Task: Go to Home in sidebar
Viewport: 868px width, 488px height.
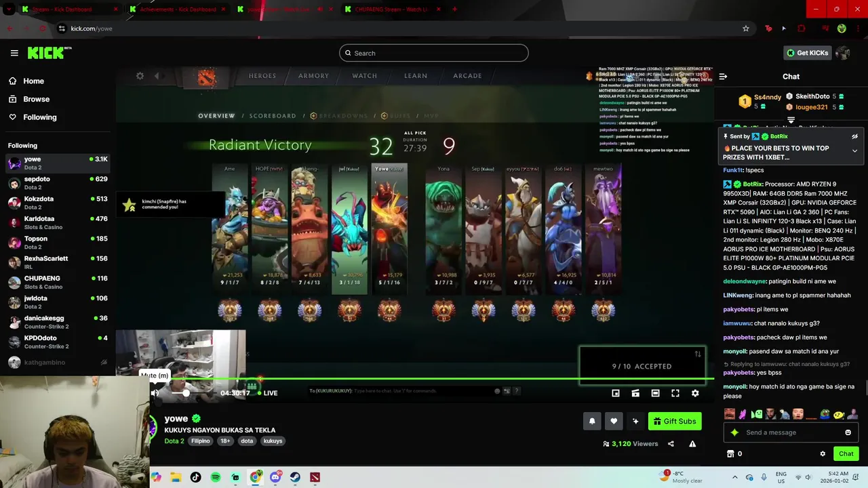Action: click(x=26, y=81)
